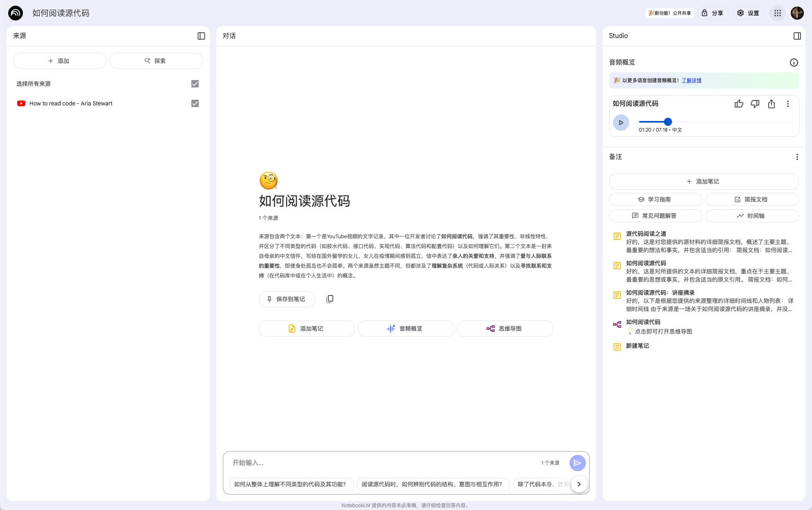The width and height of the screenshot is (812, 510).
Task: Generate 音频概览 from the chat panel
Action: pos(406,329)
